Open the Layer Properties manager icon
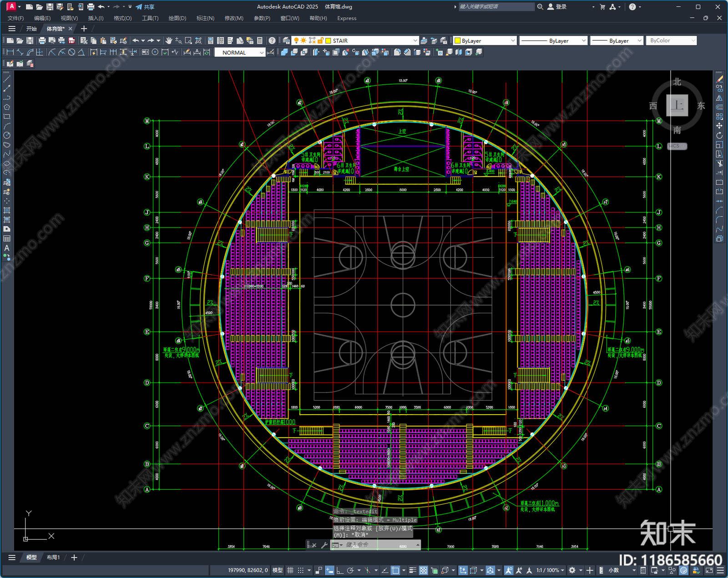The height and width of the screenshot is (578, 728). (x=286, y=41)
